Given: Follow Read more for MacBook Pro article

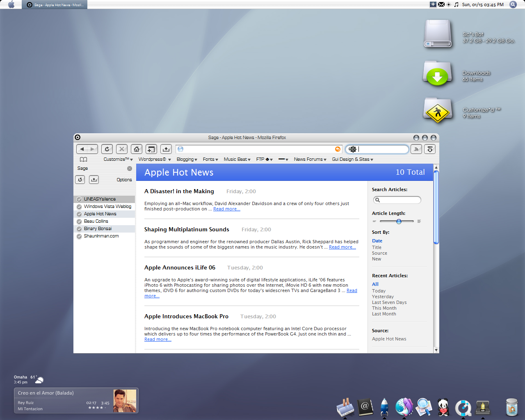Looking at the screenshot, I should [x=158, y=340].
